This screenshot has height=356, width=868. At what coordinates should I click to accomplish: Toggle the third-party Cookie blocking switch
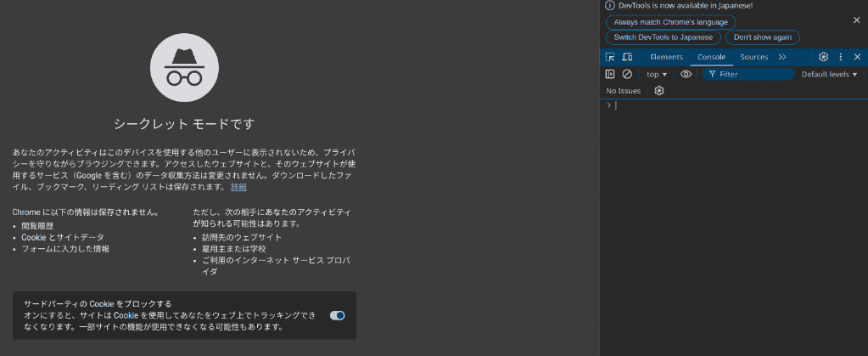pyautogui.click(x=337, y=315)
